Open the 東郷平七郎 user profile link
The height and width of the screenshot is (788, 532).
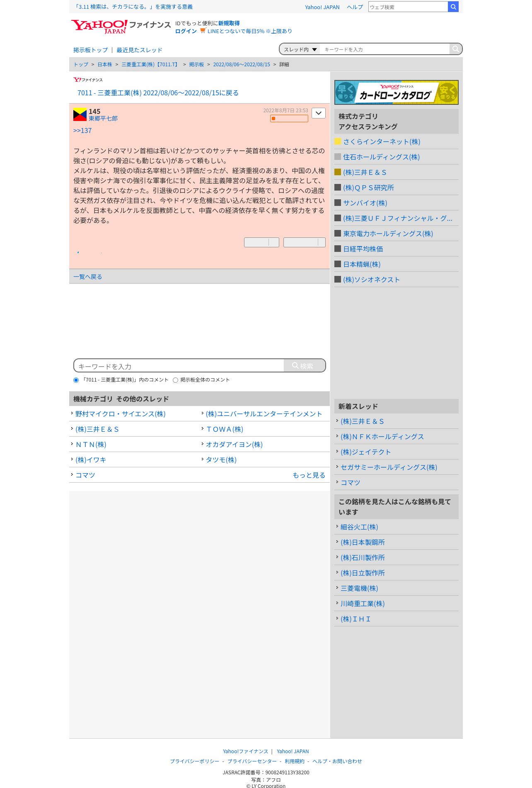tap(103, 118)
